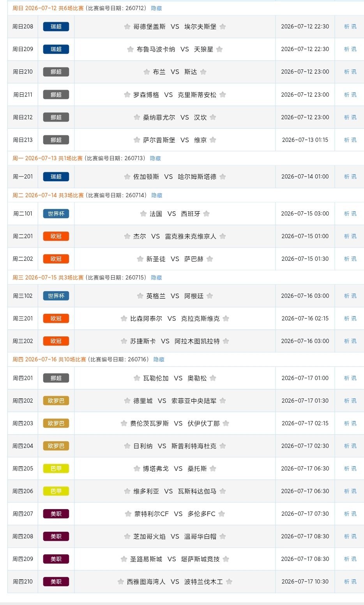Click the star next to 天狼星
This screenshot has height=605, width=364.
click(219, 49)
